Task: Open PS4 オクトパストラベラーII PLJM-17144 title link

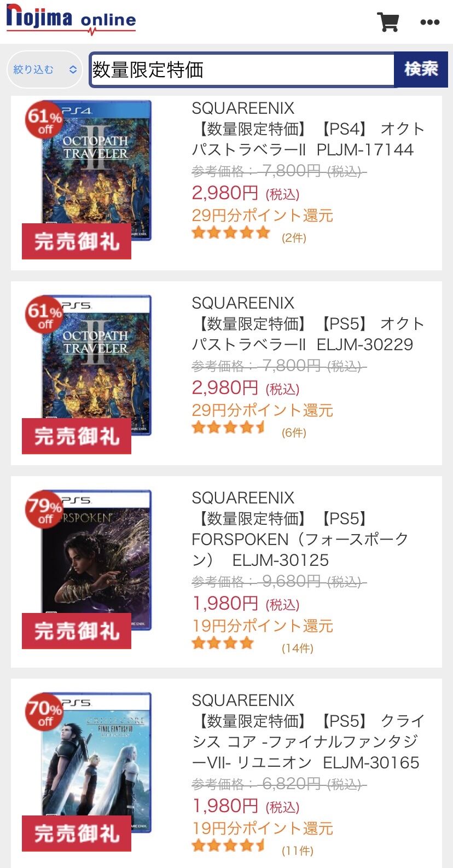Action: click(308, 139)
